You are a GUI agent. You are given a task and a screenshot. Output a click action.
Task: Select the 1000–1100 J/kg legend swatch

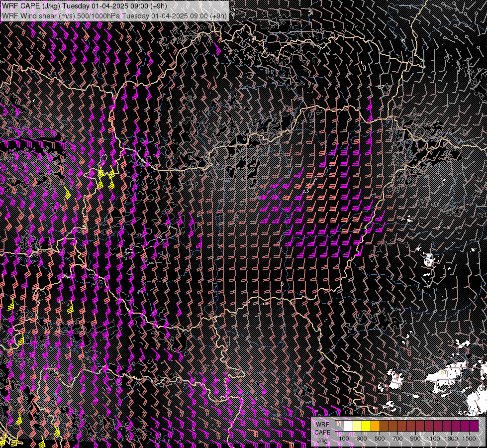429,426
